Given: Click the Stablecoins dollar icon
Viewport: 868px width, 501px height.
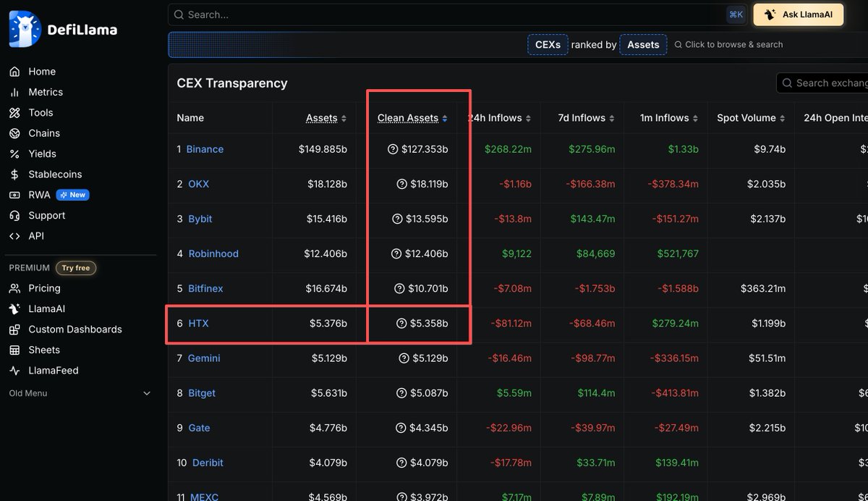Looking at the screenshot, I should point(14,174).
